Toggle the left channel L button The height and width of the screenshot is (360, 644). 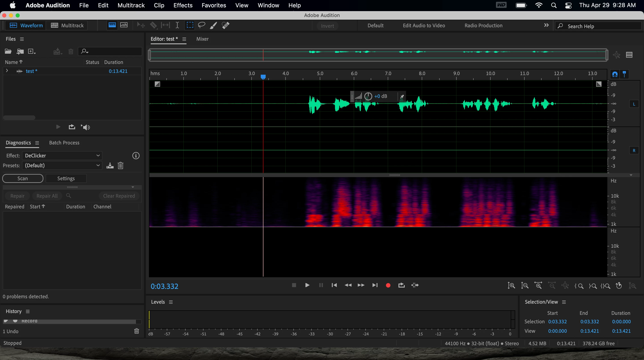pyautogui.click(x=634, y=104)
